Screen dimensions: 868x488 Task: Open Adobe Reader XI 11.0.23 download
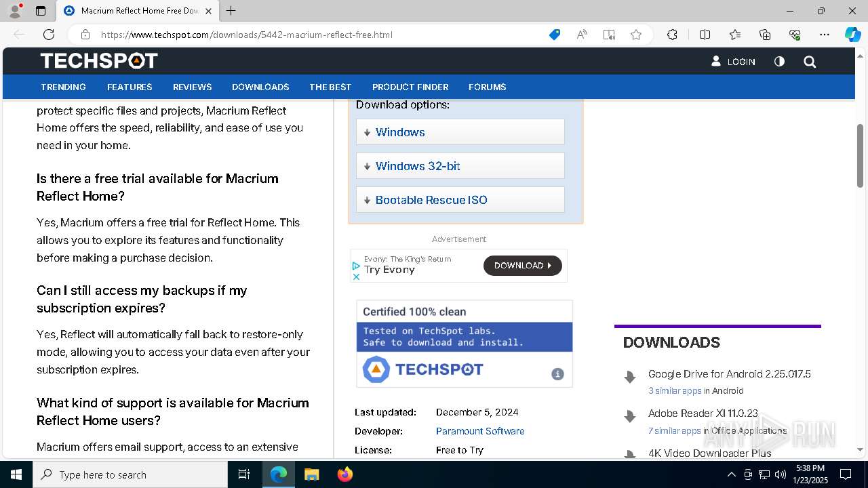pos(703,413)
